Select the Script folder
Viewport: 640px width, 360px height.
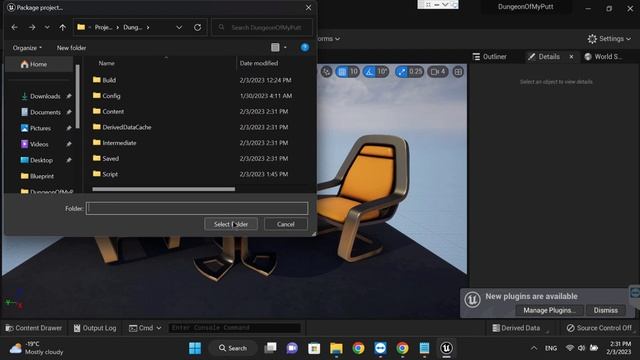pyautogui.click(x=110, y=174)
